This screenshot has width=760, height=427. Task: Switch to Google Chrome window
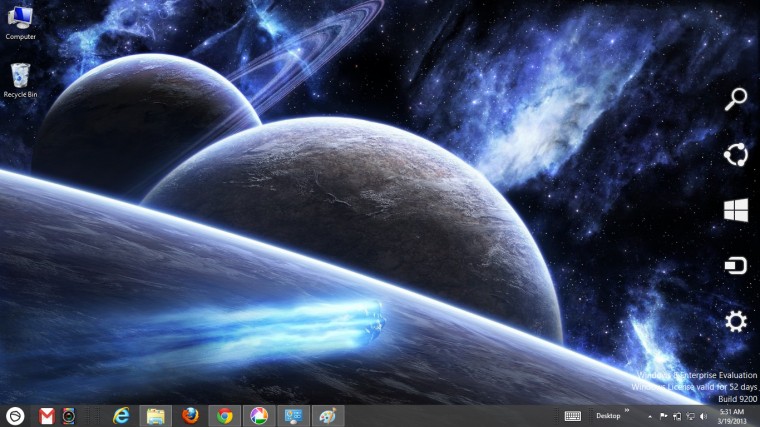[224, 416]
